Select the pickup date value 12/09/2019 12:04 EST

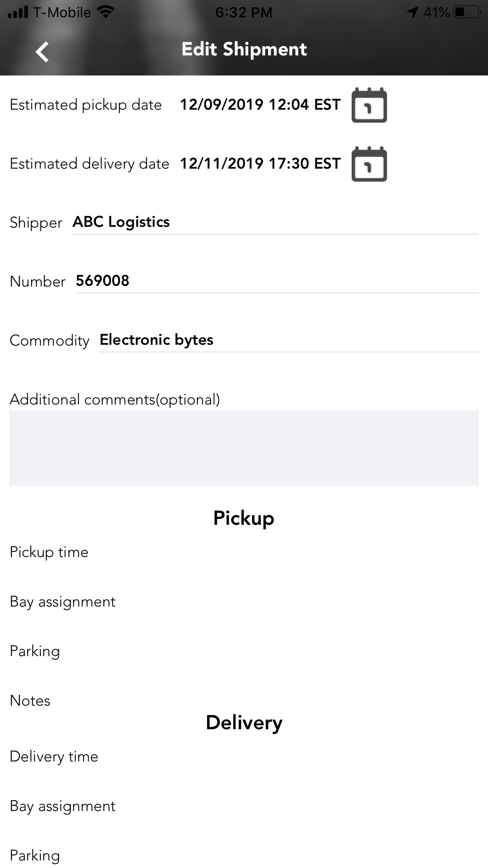click(x=260, y=105)
